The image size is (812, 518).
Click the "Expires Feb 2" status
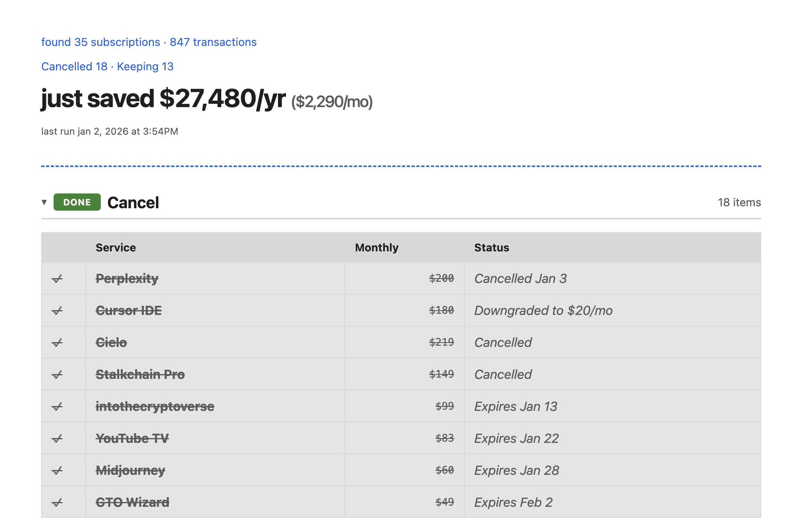514,502
